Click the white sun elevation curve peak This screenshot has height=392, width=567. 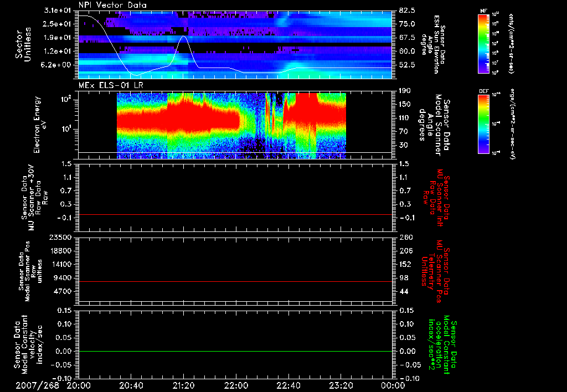point(184,36)
